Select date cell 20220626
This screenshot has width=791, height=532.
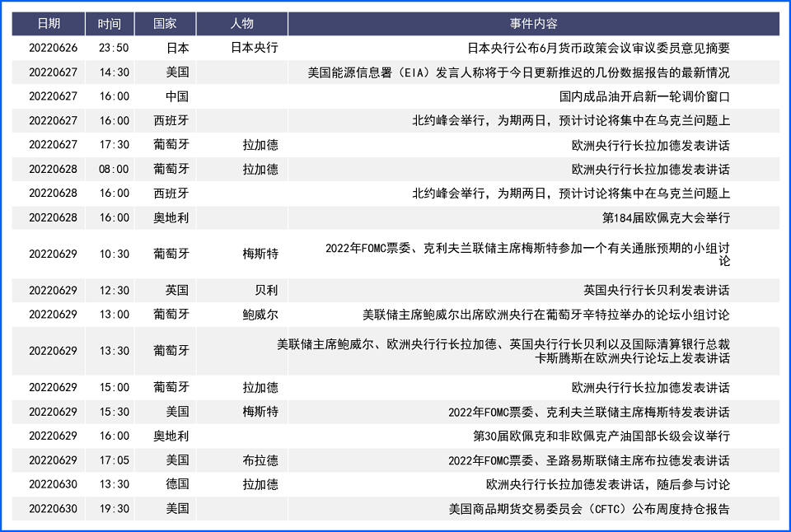click(53, 48)
